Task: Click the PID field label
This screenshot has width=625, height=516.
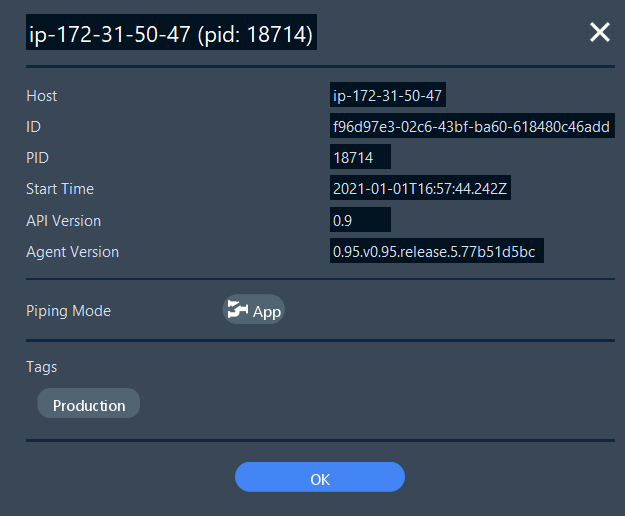Action: pos(38,158)
